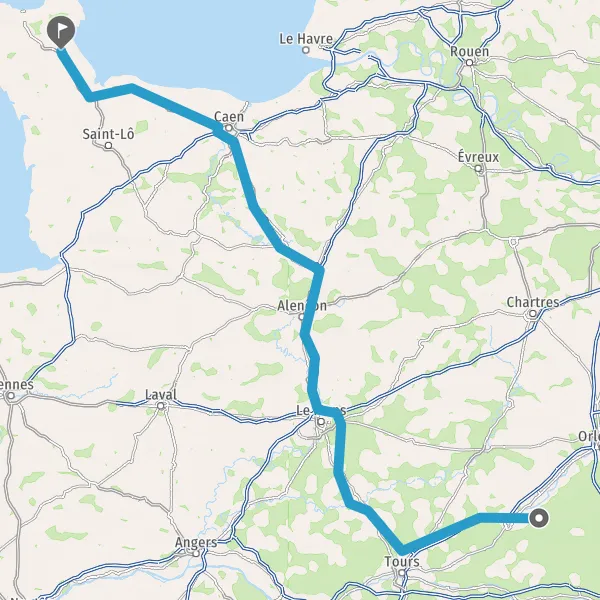Click the Rouen city label
600x600 pixels.
[x=470, y=51]
